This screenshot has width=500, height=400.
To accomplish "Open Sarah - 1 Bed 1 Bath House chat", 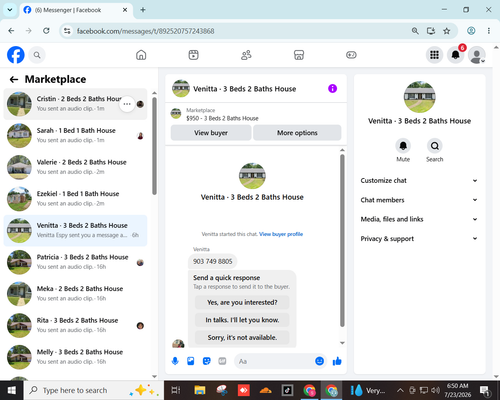I will [75, 135].
